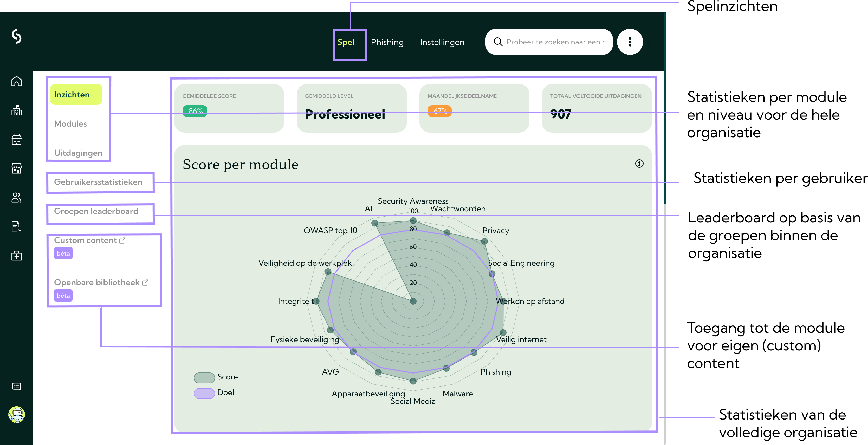Select Modules in the side menu

[70, 124]
